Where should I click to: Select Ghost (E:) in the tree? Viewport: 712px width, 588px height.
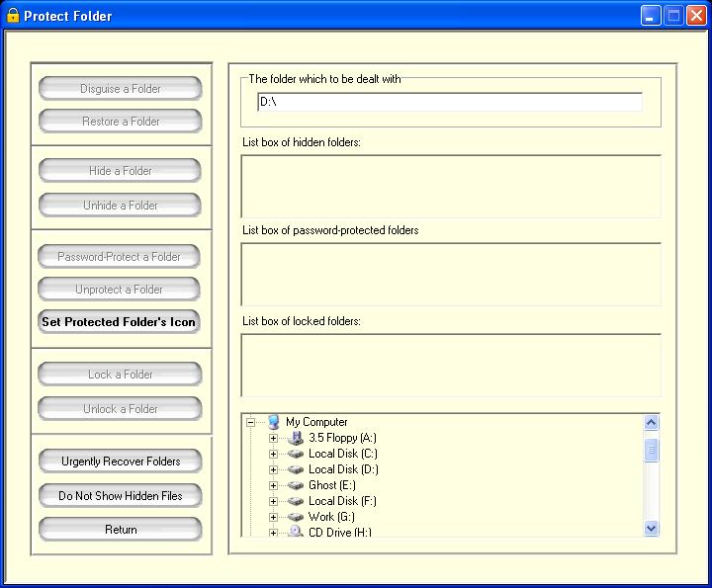(332, 485)
